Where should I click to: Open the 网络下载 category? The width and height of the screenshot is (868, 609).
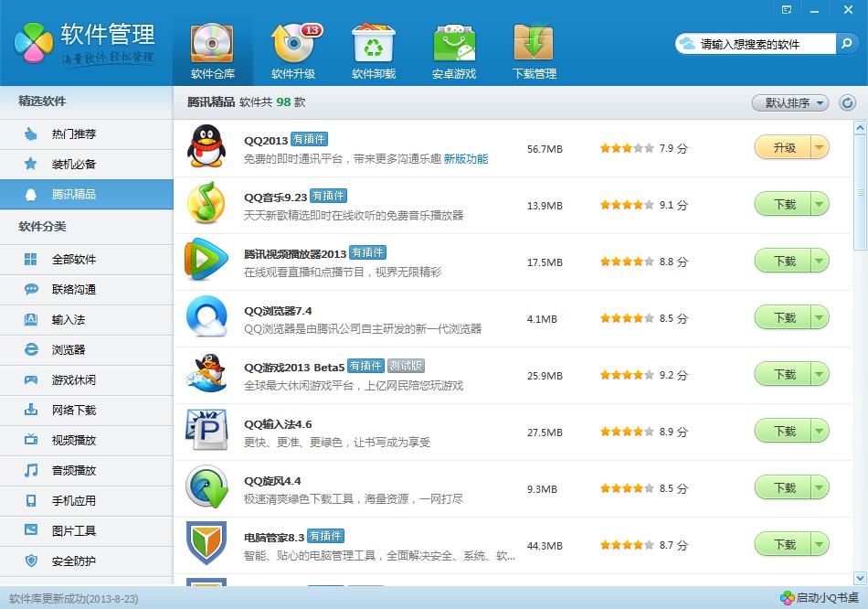coord(87,410)
